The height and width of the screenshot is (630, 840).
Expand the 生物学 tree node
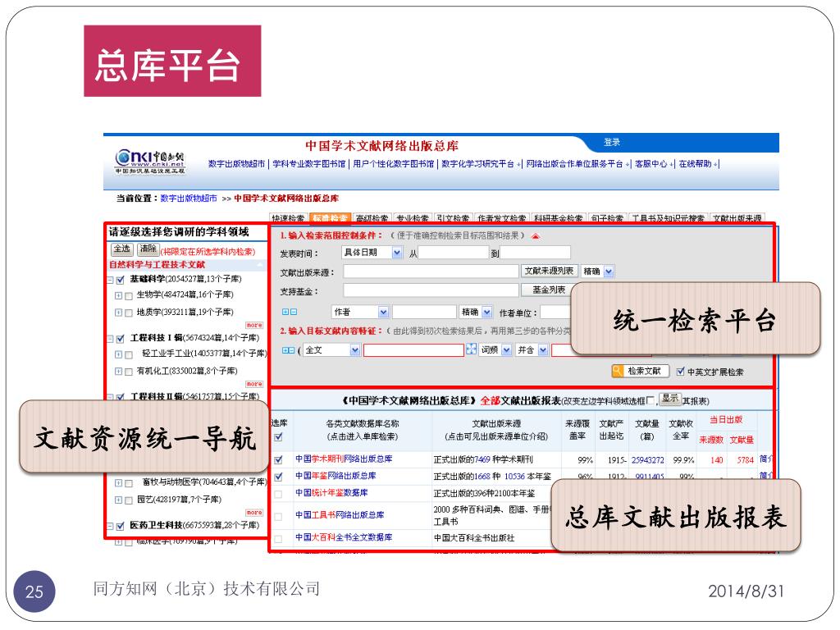(118, 295)
